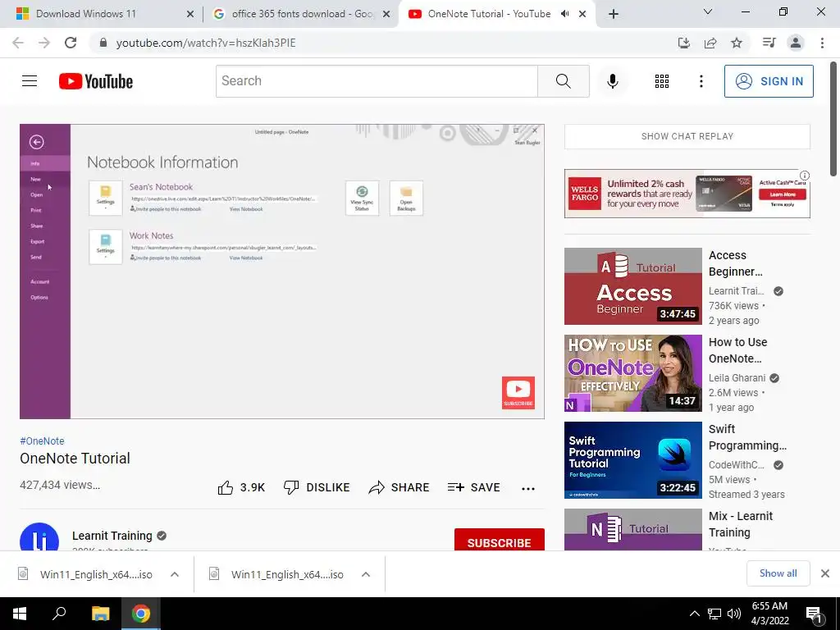Open the volume control in tray

(x=734, y=614)
